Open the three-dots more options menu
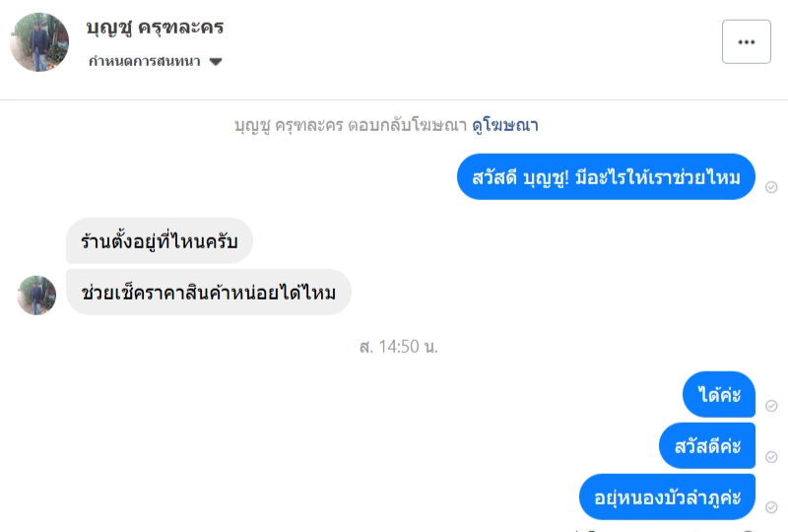 (746, 41)
